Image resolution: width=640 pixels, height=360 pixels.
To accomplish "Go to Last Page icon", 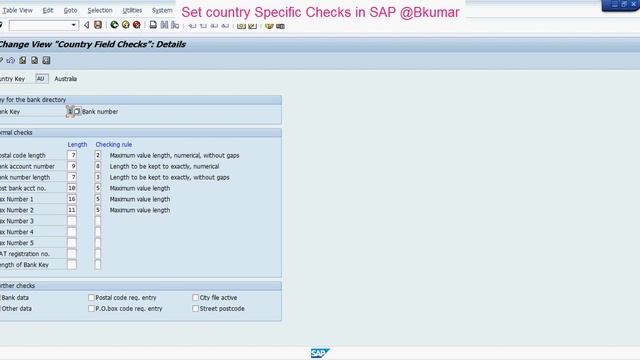I will tap(225, 26).
